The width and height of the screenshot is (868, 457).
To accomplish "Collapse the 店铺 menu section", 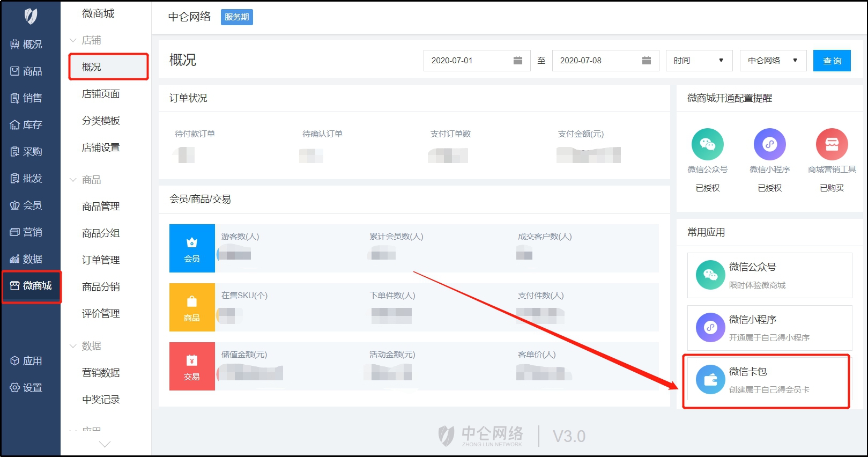I will [73, 40].
